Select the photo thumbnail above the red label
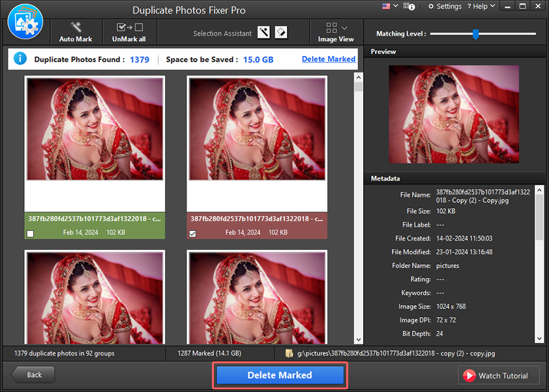549x392 pixels. pos(257,129)
